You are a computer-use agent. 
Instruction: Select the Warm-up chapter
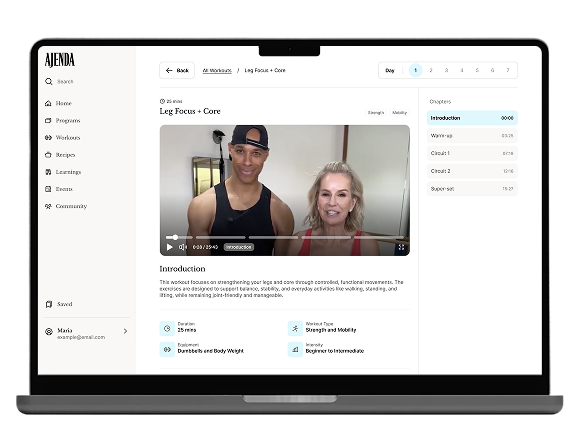click(x=472, y=136)
